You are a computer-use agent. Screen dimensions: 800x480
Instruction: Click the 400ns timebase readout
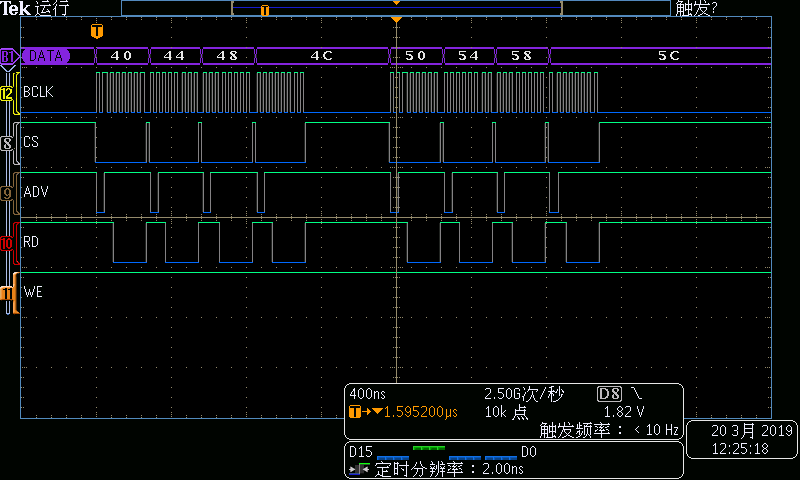(x=367, y=394)
